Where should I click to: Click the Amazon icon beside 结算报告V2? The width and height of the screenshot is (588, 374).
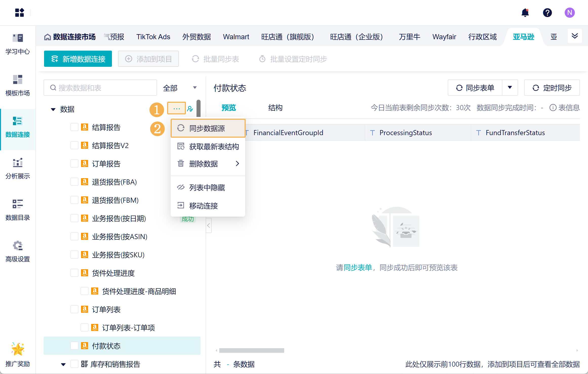(85, 145)
